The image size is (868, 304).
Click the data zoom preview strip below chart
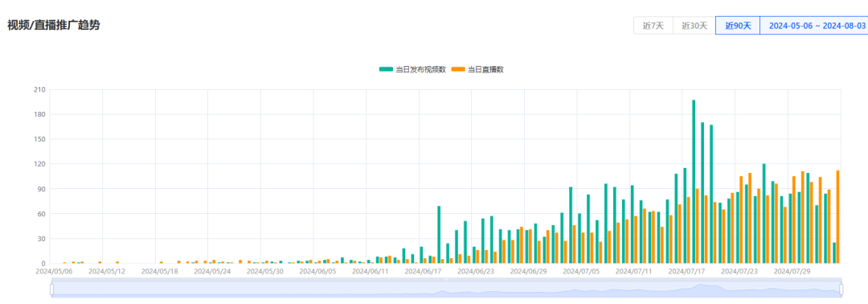(x=446, y=289)
